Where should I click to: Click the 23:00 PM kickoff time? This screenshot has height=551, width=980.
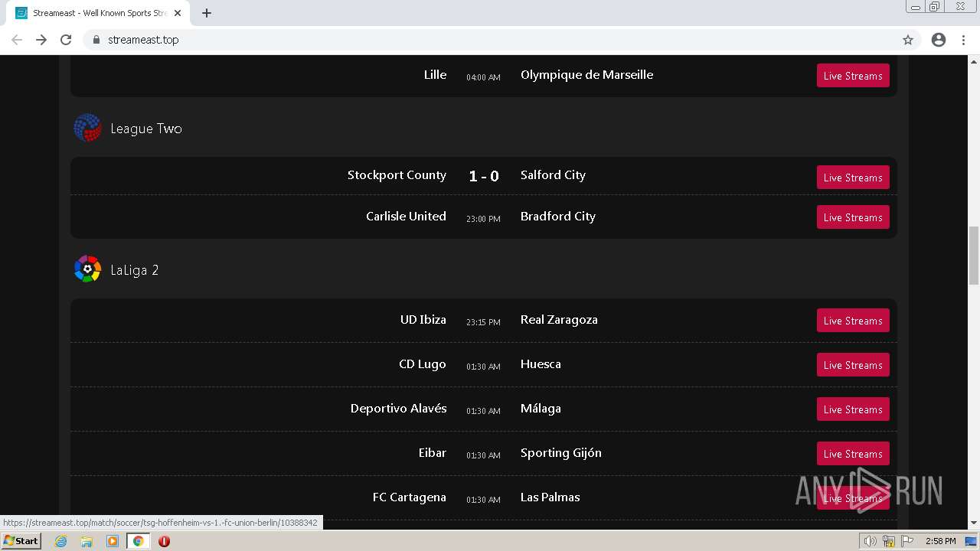483,219
